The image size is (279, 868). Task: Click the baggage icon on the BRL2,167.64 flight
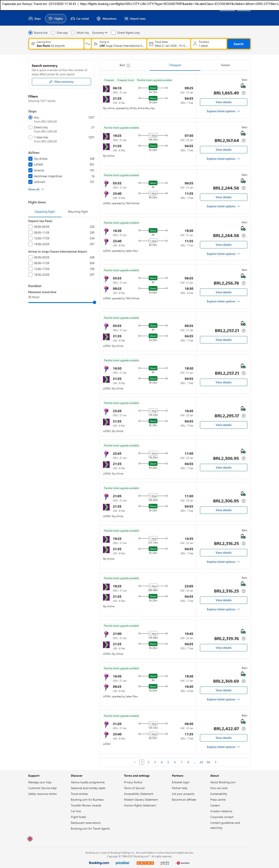(243, 134)
